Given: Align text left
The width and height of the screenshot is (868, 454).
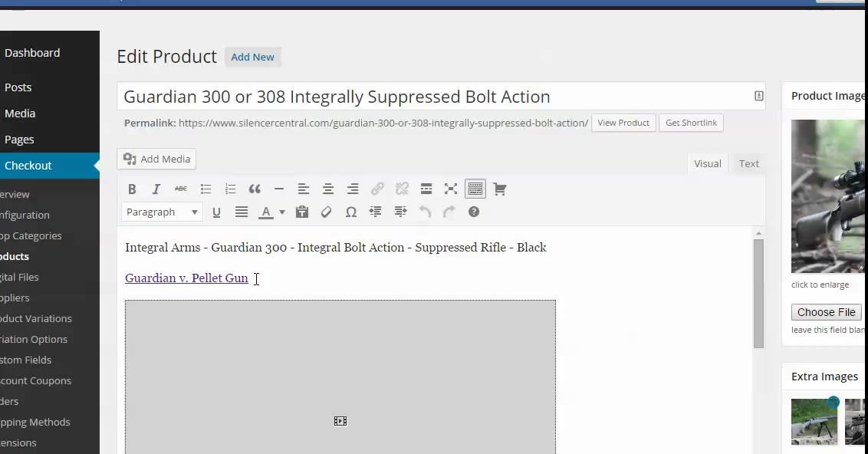Looking at the screenshot, I should (304, 189).
